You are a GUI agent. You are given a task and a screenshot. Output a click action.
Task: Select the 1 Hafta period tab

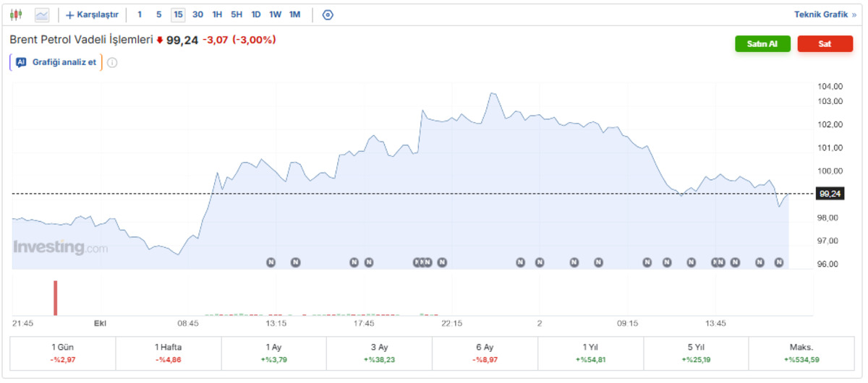169,353
